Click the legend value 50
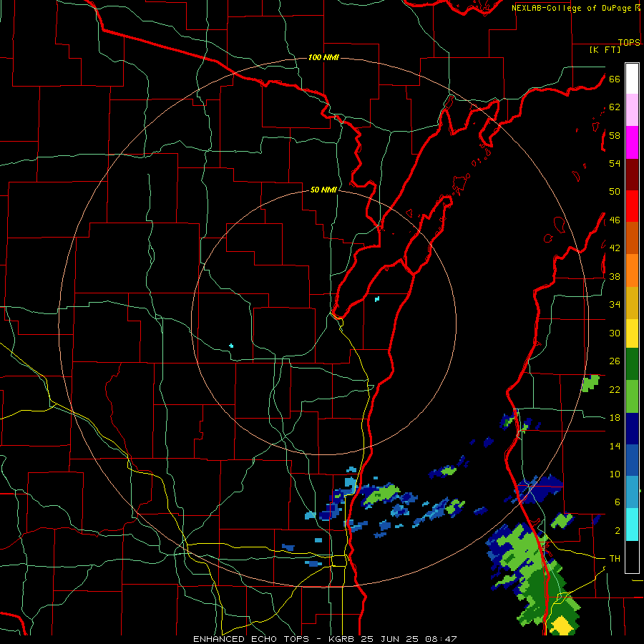The width and height of the screenshot is (644, 644). (x=615, y=191)
